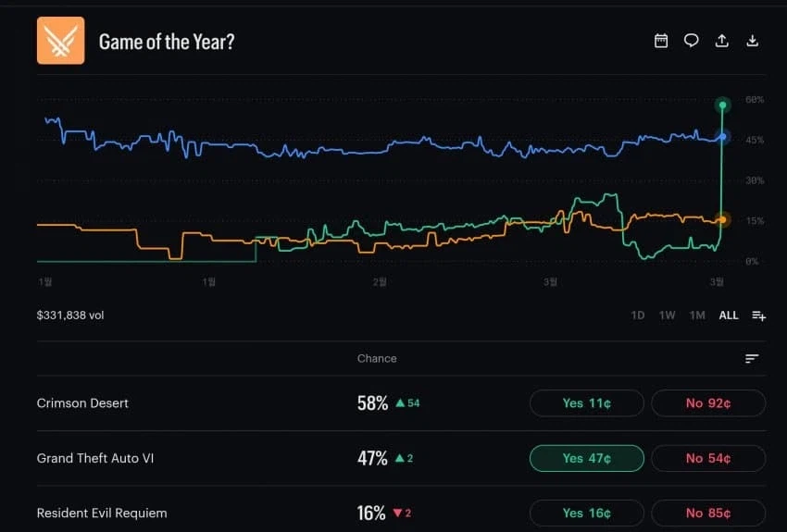The width and height of the screenshot is (787, 532).
Task: Open the Crimson Desert outcome row
Action: [83, 403]
